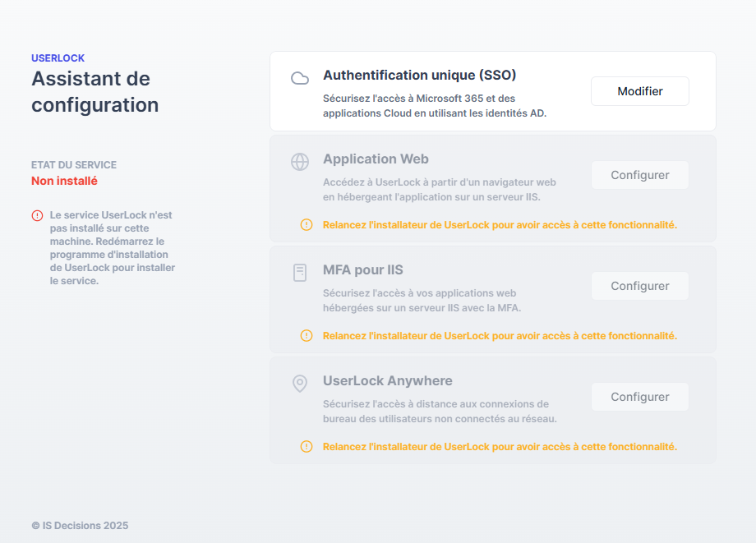Click the UserLock Anywhere location pin icon

300,384
